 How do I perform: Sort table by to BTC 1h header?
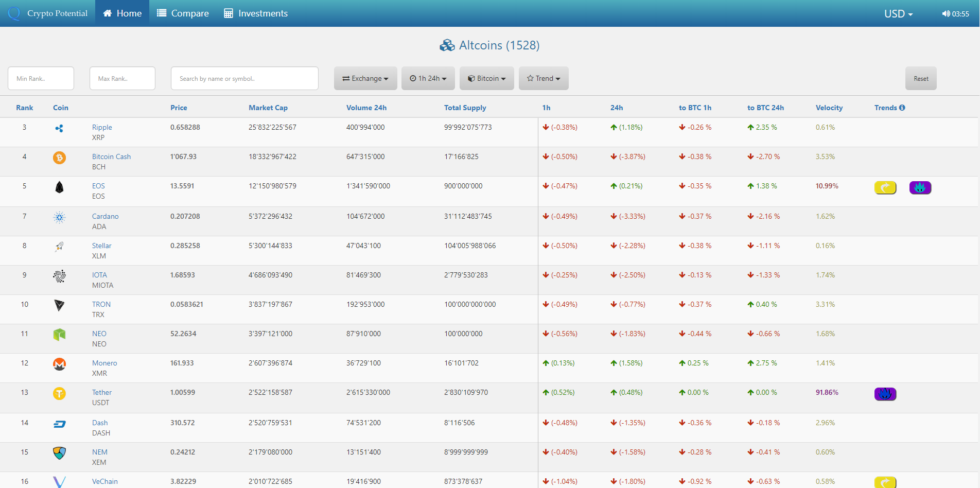(695, 108)
